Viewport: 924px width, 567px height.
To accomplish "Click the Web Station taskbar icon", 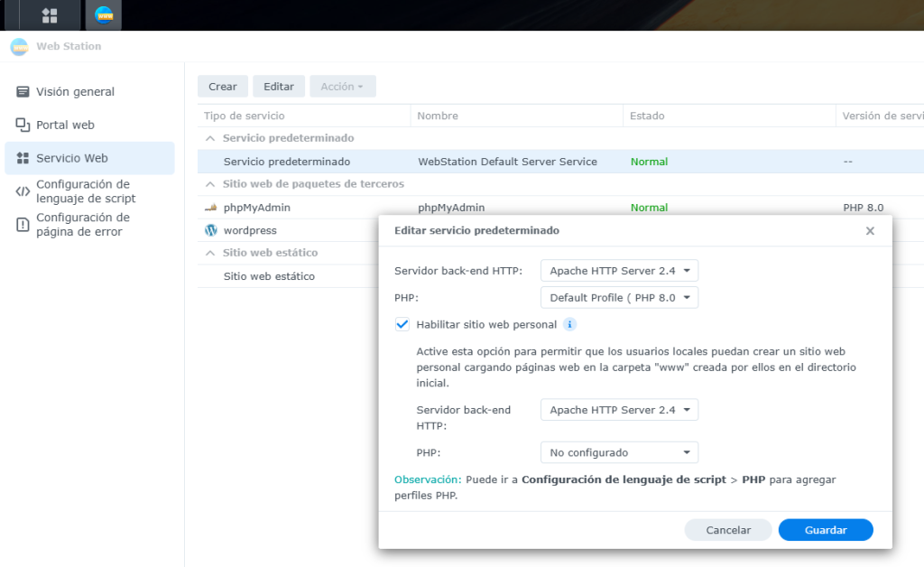I will [x=104, y=15].
